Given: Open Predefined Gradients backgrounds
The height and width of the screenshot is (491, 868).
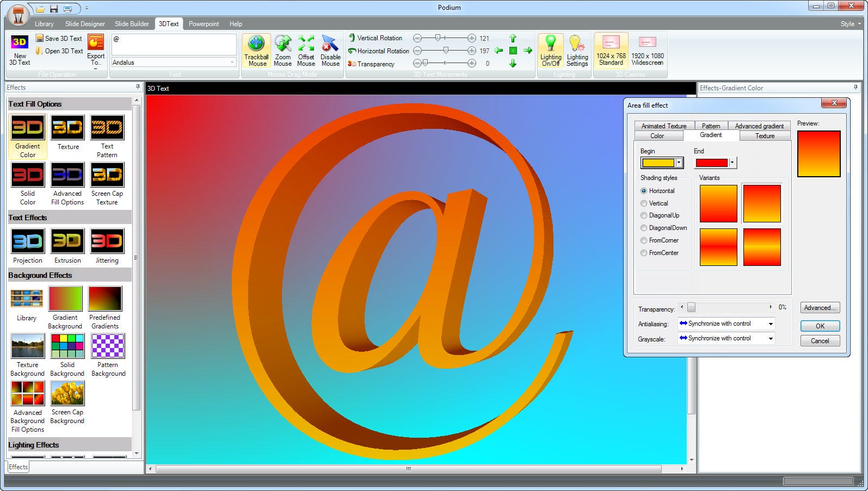Looking at the screenshot, I should pos(105,308).
